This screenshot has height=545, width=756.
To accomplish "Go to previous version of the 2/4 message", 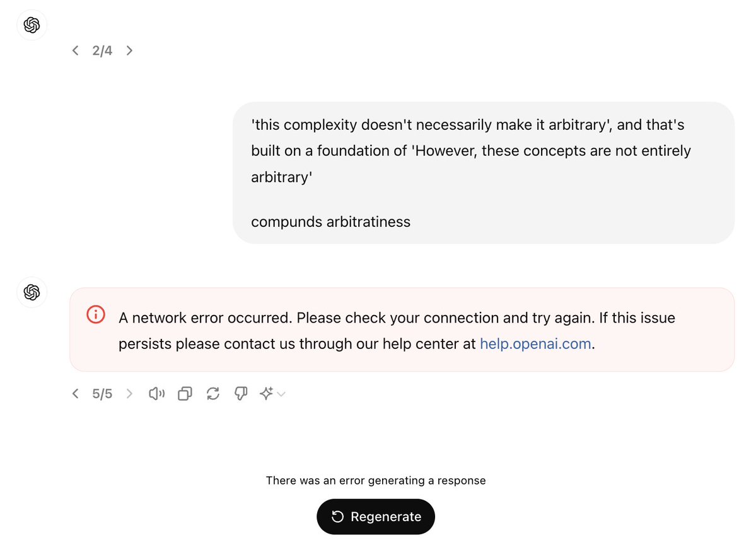I will pyautogui.click(x=76, y=50).
